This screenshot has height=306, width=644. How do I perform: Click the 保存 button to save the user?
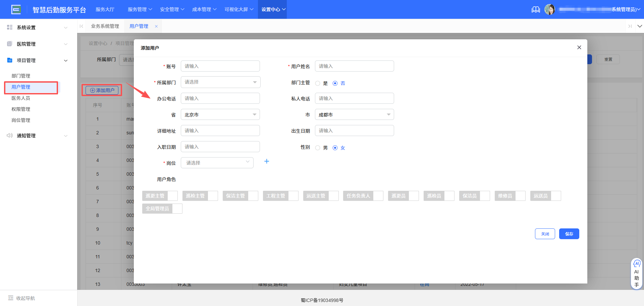coord(569,233)
